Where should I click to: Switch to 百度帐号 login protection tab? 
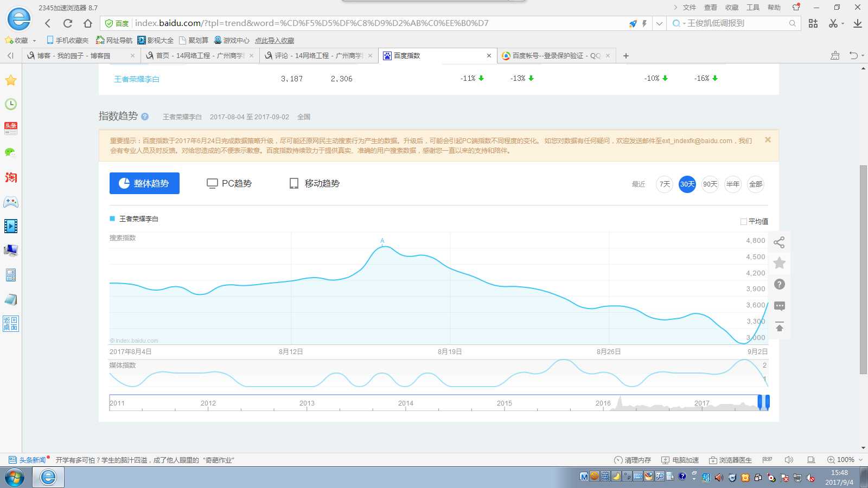pos(556,56)
